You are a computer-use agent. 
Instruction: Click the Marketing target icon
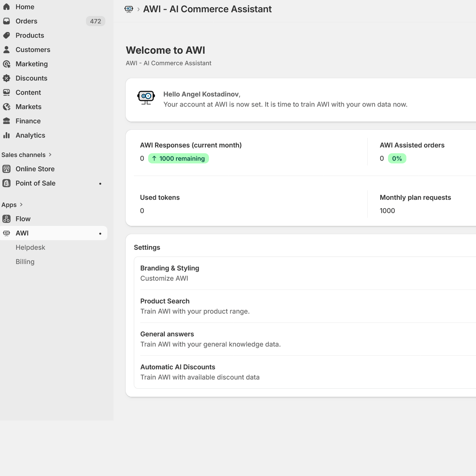click(6, 64)
